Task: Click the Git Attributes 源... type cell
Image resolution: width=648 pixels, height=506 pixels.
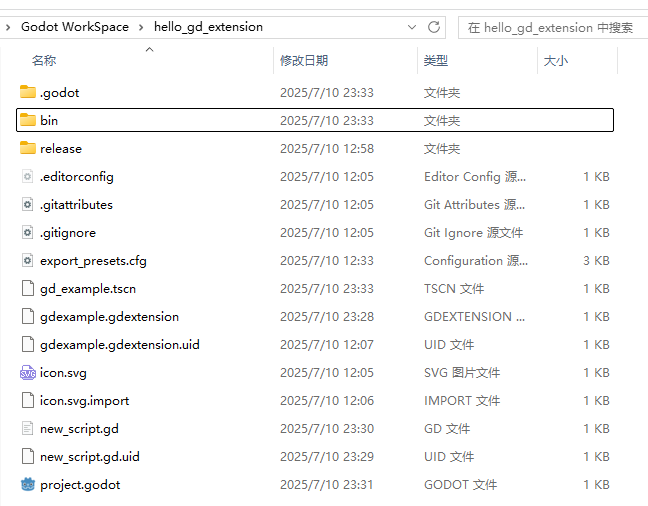Action: pyautogui.click(x=475, y=205)
